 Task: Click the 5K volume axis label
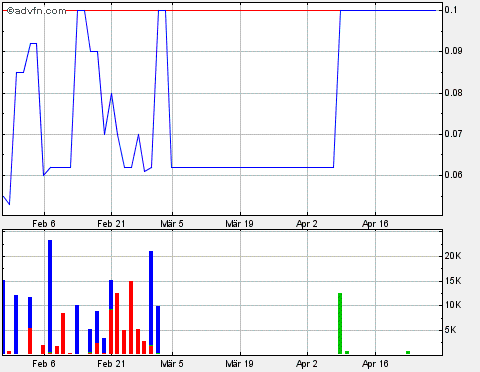(x=450, y=330)
